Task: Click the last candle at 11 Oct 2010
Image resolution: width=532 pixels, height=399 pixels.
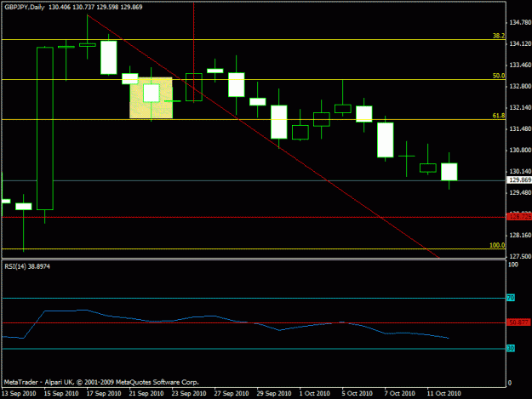Action: click(x=449, y=172)
